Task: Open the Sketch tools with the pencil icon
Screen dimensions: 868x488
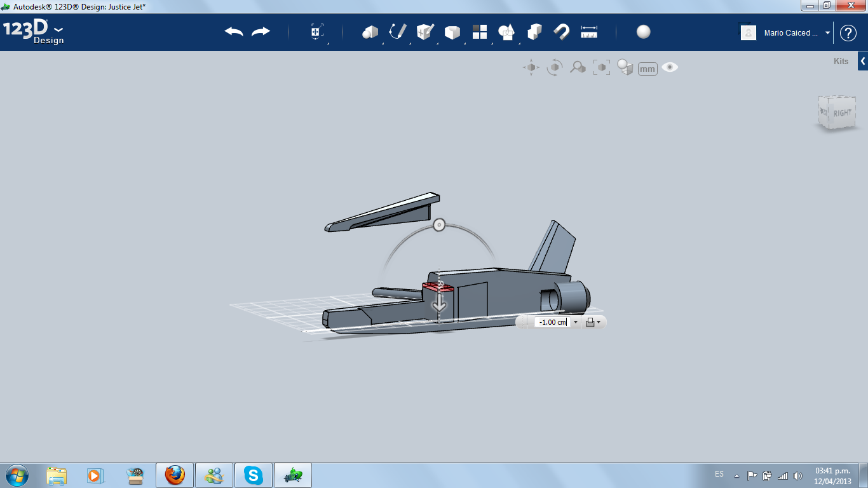Action: click(x=398, y=32)
